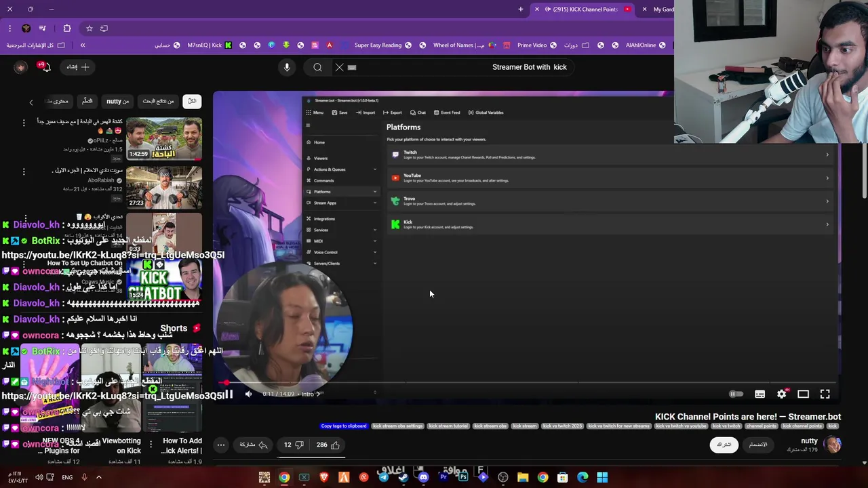868x488 pixels.
Task: Clear the YouTube search box with X
Action: tap(339, 67)
